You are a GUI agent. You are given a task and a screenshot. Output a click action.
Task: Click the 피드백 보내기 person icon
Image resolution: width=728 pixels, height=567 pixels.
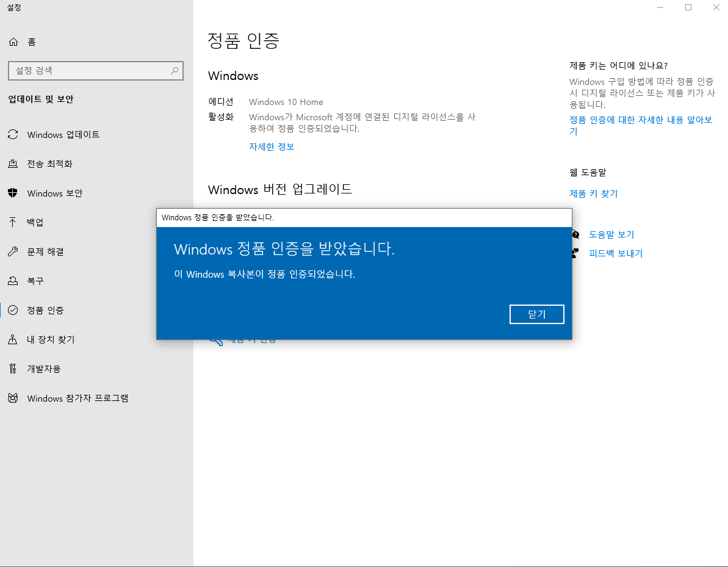click(575, 253)
